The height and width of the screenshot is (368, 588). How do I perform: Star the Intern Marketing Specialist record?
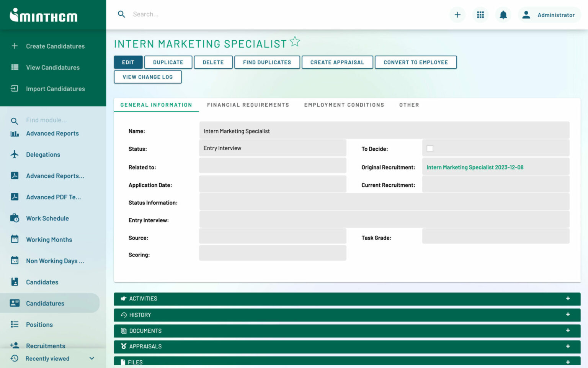point(295,41)
